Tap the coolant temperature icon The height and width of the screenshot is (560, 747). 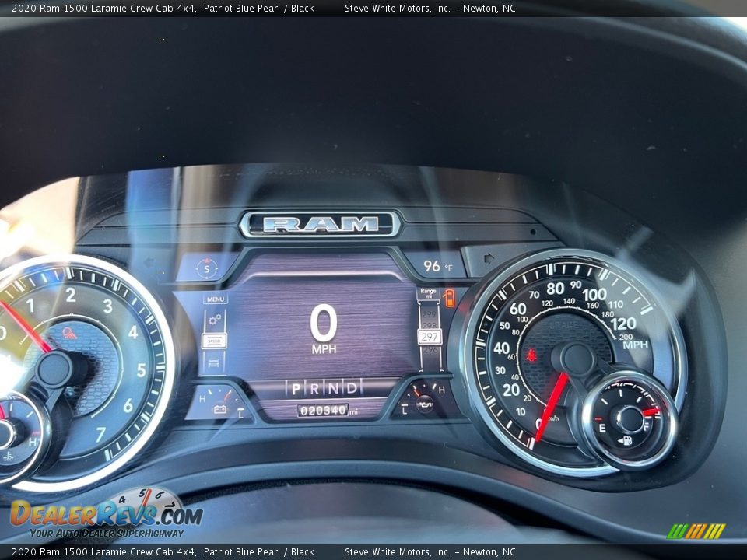(8, 457)
